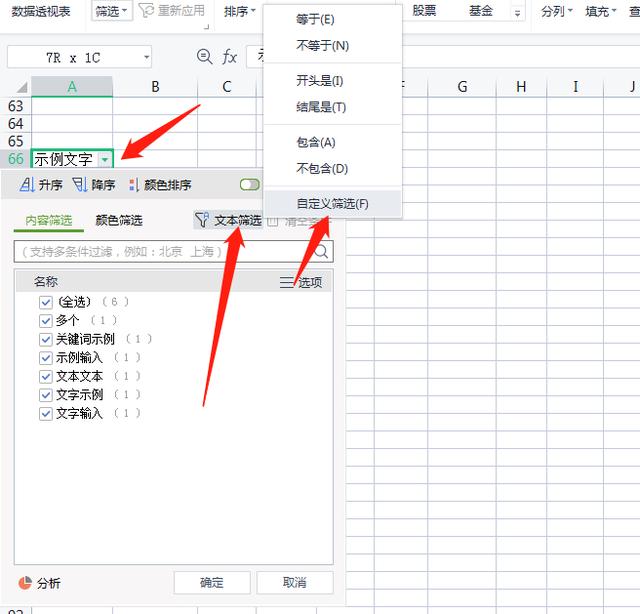Click the 重新应用 reapply icon
Image resolution: width=640 pixels, height=614 pixels.
point(146,11)
